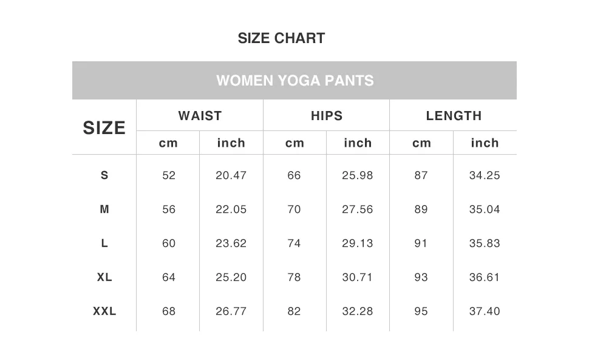The image size is (589, 364).
Task: Select the L size row label
Action: pyautogui.click(x=104, y=243)
